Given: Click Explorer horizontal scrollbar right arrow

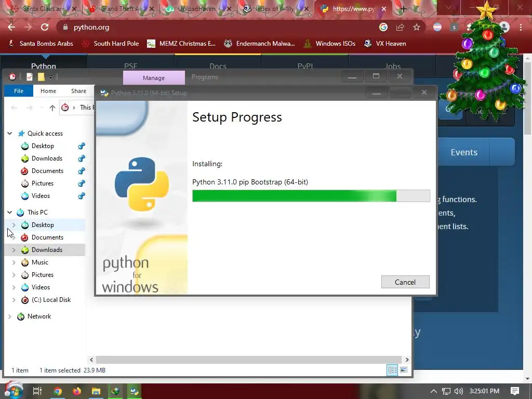Looking at the screenshot, I should tap(407, 360).
